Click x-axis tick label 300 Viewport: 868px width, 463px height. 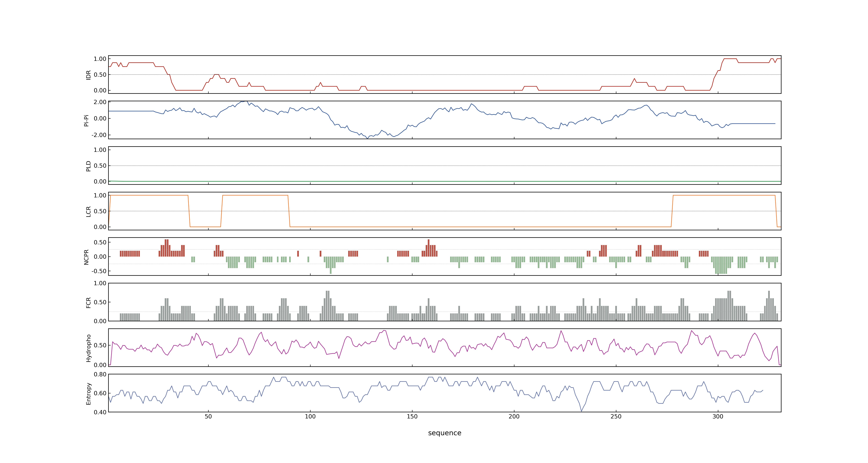click(718, 416)
